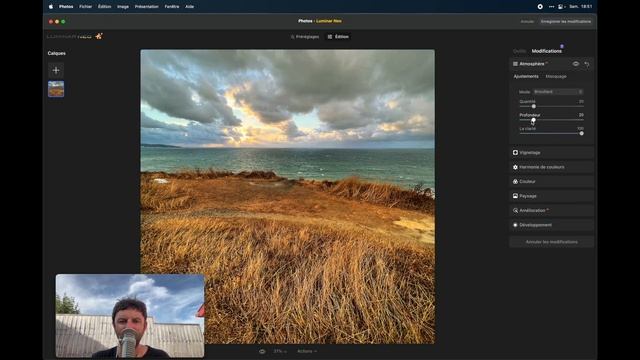Screen dimensions: 640x360
Task: Switch to the Préréglages tab
Action: pyautogui.click(x=304, y=37)
